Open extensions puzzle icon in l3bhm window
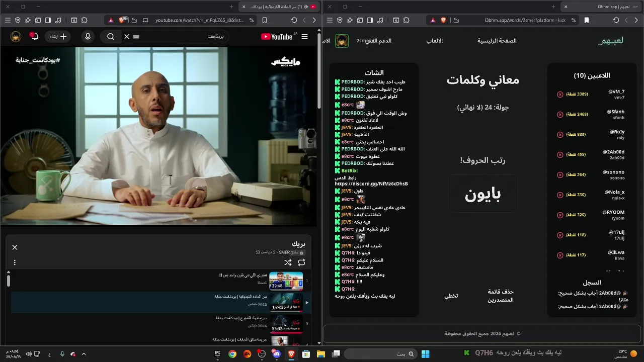 coord(406,20)
